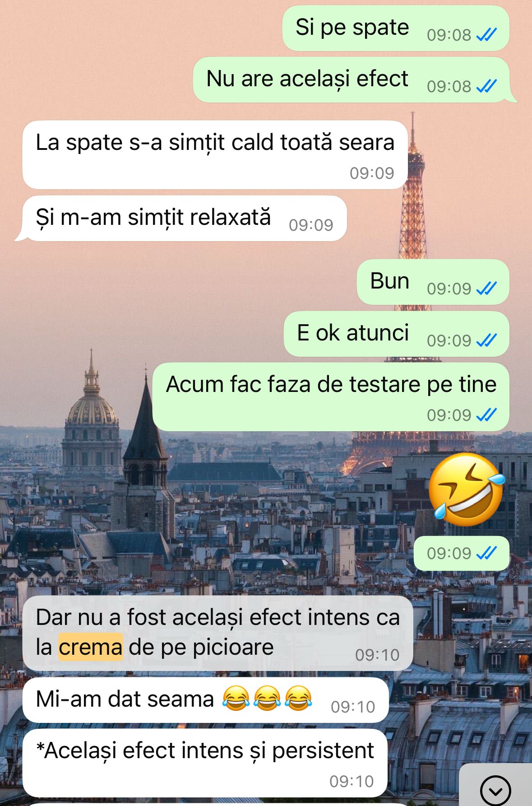
Task: Tap the read checkmarks under the emoji message
Action: click(x=486, y=553)
